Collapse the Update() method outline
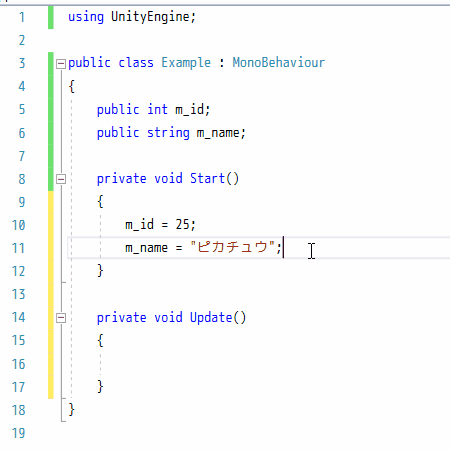Viewport: 450px width, 450px height. [61, 318]
